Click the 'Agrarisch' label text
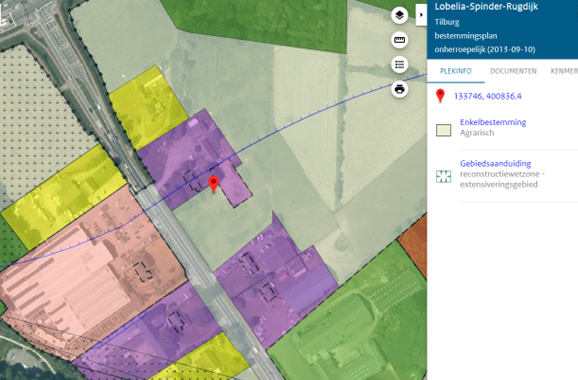 tap(477, 133)
